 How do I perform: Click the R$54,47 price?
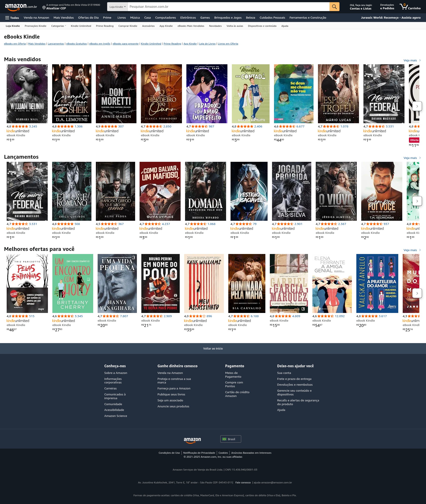317,325
